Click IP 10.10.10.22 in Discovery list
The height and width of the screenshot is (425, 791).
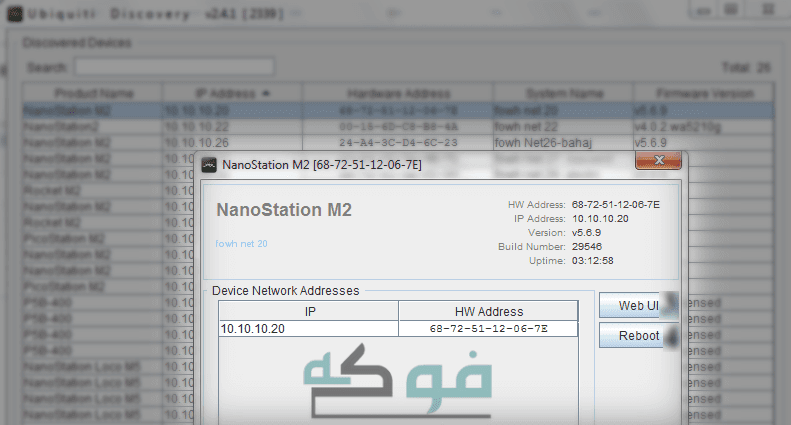[197, 127]
